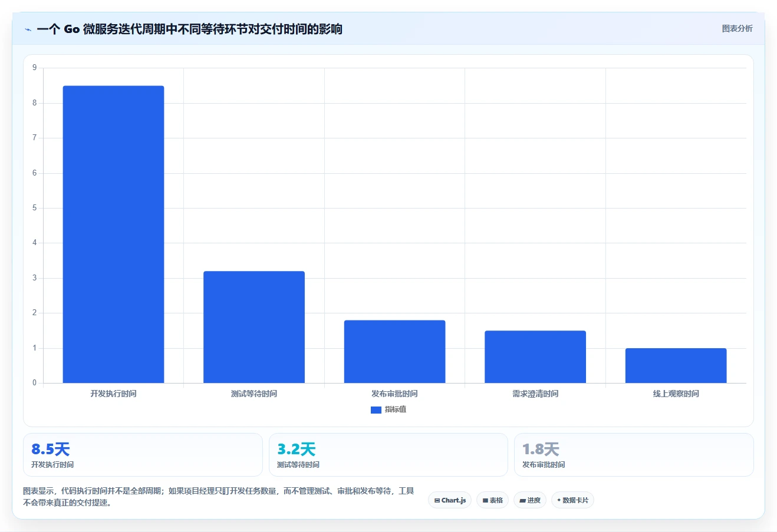
Task: Click the 需求澄清时间 x-axis label
Action: click(x=535, y=394)
